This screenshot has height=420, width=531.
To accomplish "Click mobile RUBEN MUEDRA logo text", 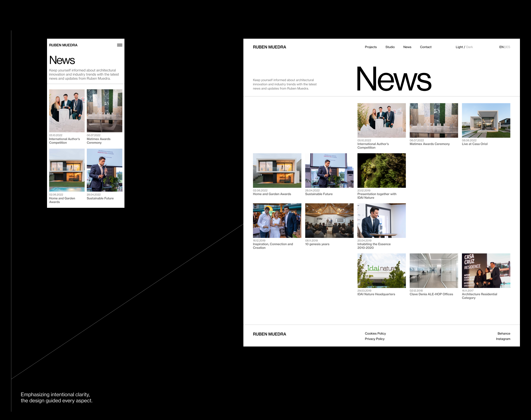I will pyautogui.click(x=63, y=45).
